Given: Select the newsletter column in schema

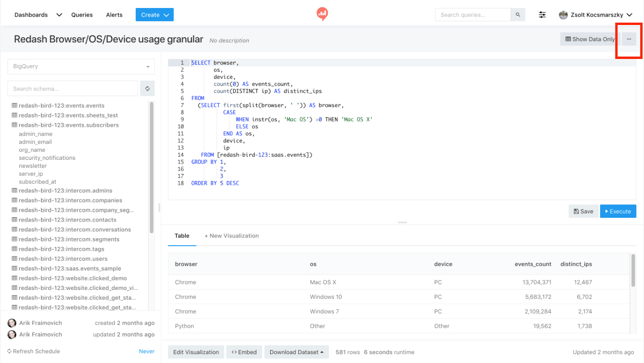Looking at the screenshot, I should pos(33,166).
